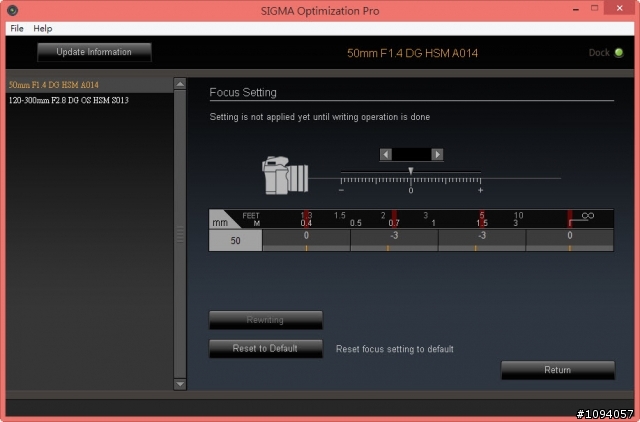Select the 0.4 m distance adjustment cell

[x=306, y=240]
